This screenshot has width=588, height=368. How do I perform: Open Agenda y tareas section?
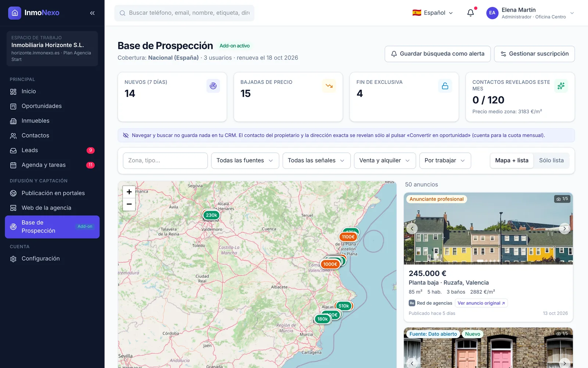52,165
